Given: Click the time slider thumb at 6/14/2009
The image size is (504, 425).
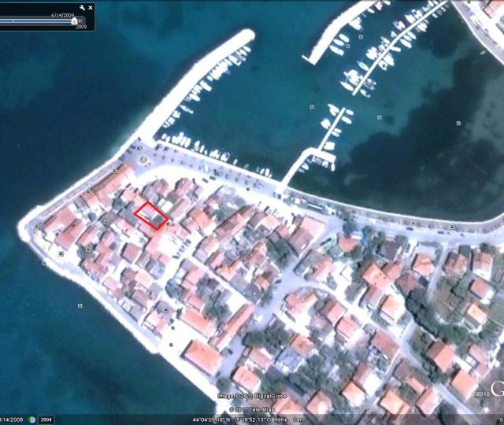Looking at the screenshot, I should tap(75, 21).
